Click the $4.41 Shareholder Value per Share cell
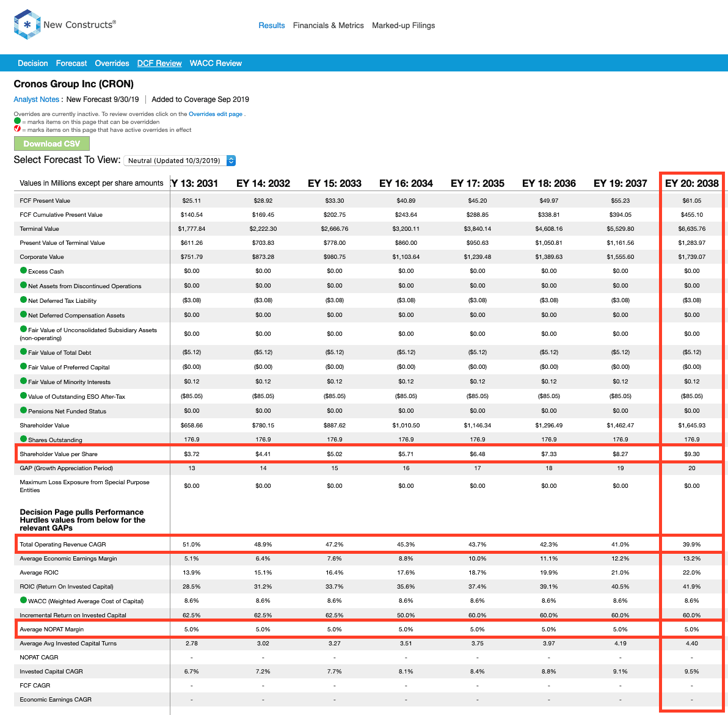Viewport: 728px width, 715px height. coord(263,454)
